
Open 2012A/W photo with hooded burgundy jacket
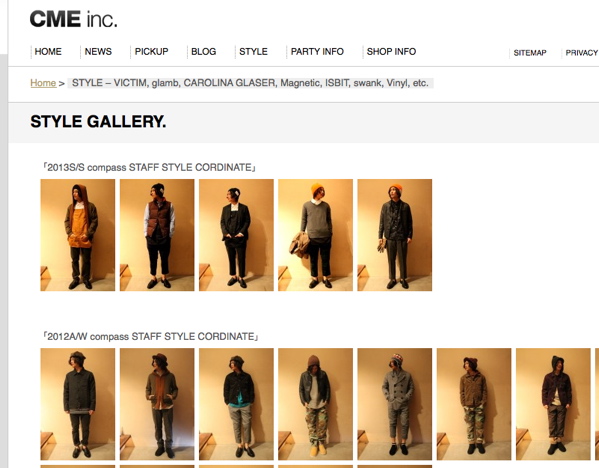553,404
